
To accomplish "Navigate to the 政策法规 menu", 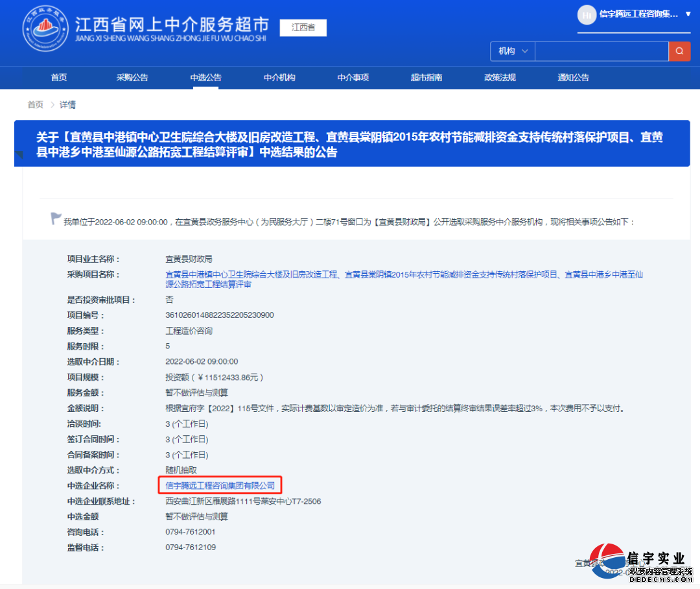I will [500, 77].
